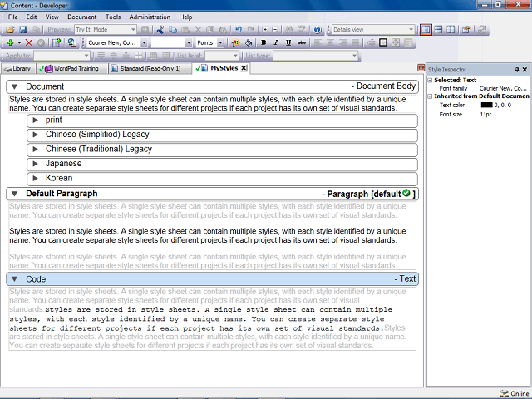
Task: Open the Courier New font family dropdown
Action: click(144, 42)
